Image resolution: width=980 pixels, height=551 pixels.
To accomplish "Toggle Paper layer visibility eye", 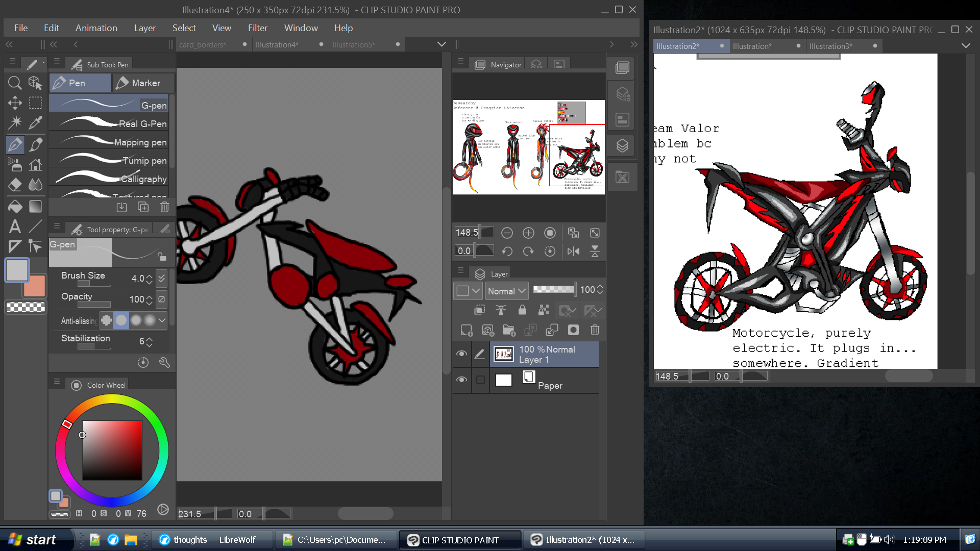I will [461, 380].
